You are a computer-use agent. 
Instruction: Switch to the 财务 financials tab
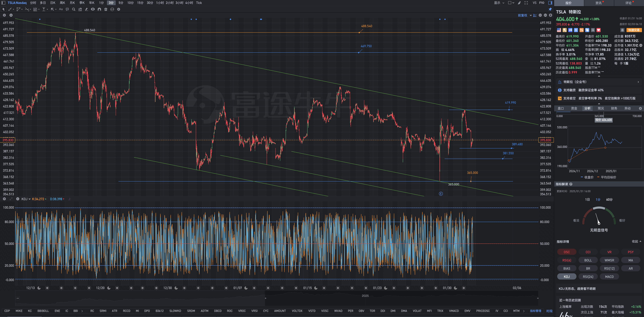(614, 108)
